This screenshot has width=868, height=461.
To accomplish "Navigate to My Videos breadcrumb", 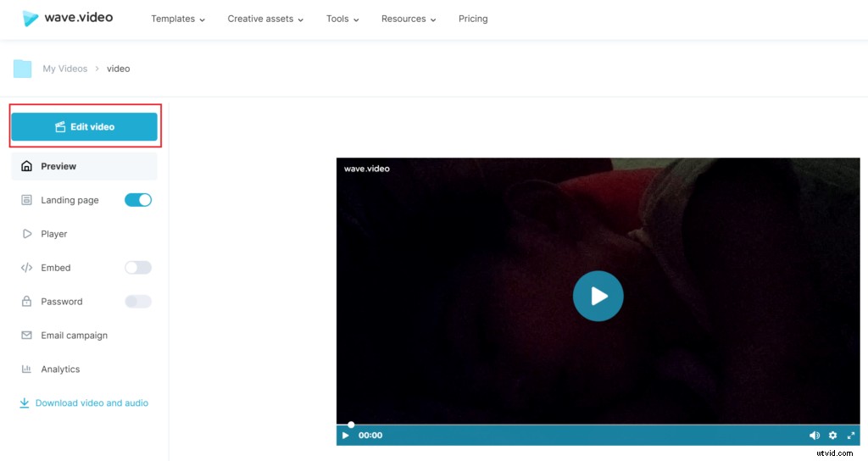I will [x=64, y=69].
